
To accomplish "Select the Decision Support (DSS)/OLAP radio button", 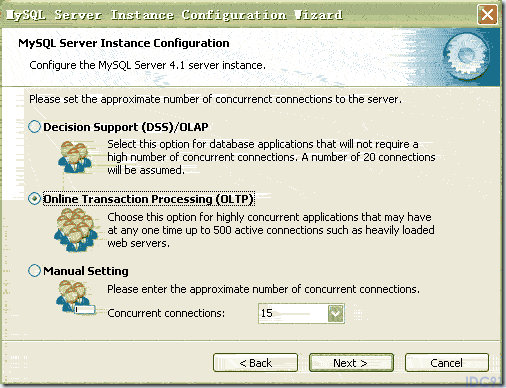I will coord(34,127).
